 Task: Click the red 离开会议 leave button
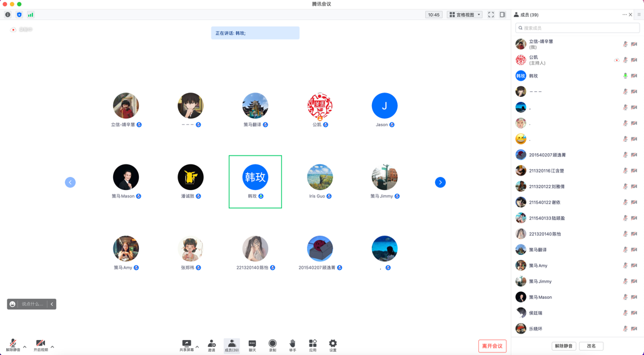click(492, 346)
